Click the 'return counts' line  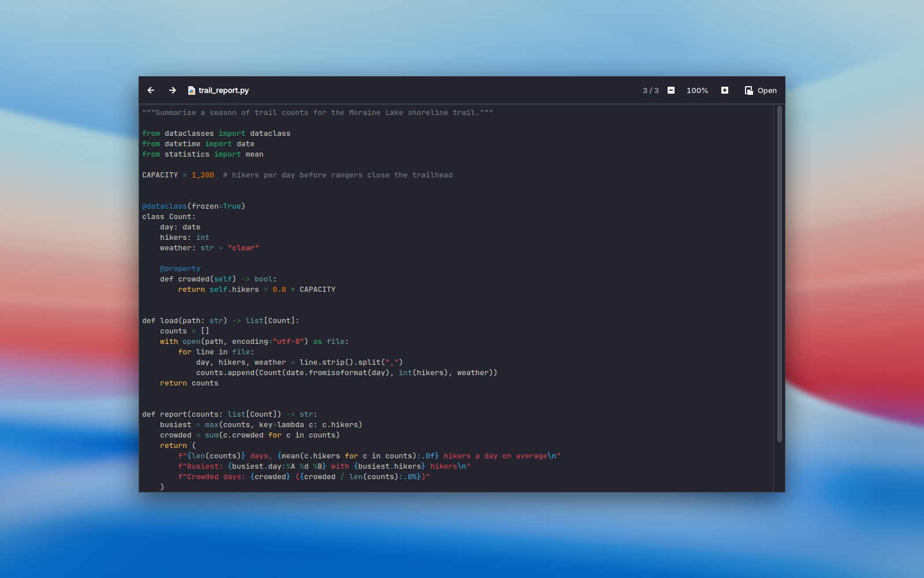click(x=189, y=383)
